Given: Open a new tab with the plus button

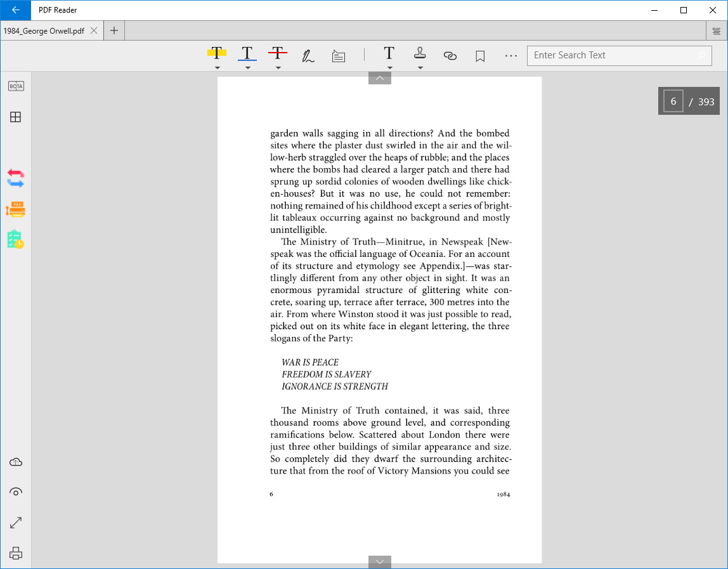Looking at the screenshot, I should pos(114,30).
